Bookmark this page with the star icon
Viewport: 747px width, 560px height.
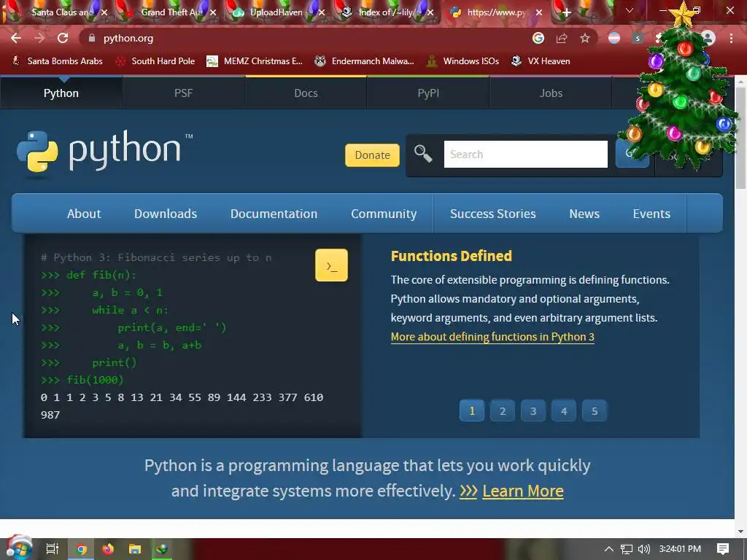point(585,38)
